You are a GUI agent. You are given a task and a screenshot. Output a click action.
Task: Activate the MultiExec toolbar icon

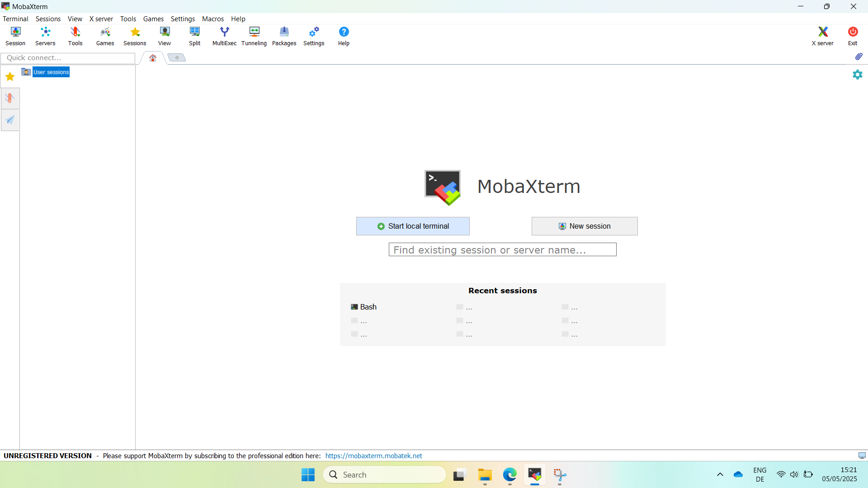pyautogui.click(x=224, y=36)
